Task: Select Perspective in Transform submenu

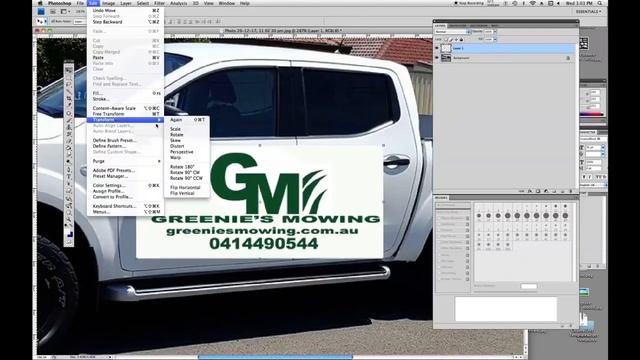Action: 182,152
